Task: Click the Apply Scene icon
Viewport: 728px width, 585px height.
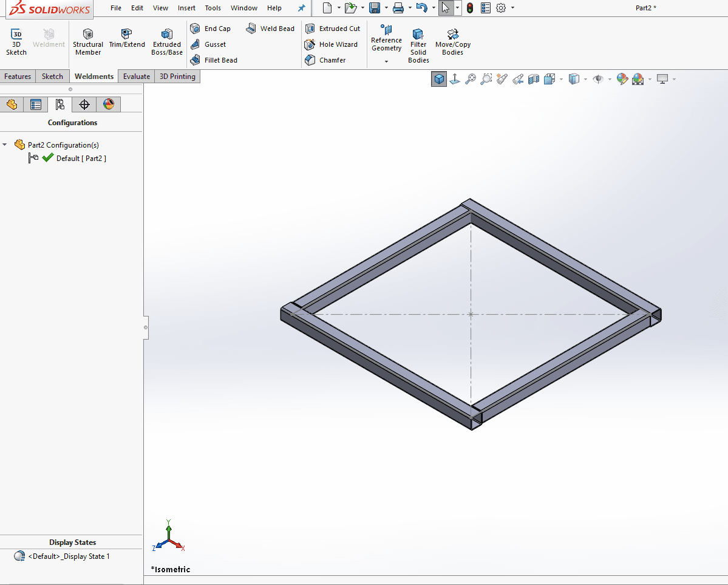Action: point(638,79)
